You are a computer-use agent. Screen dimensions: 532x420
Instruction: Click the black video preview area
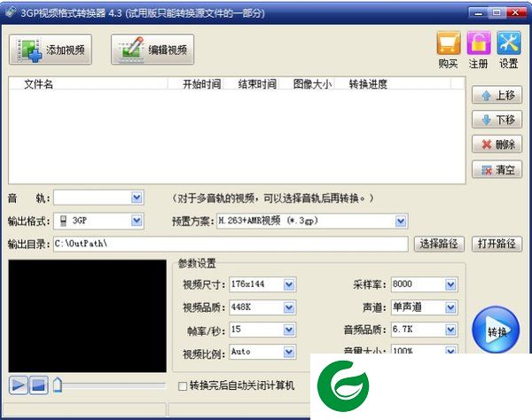coord(88,316)
